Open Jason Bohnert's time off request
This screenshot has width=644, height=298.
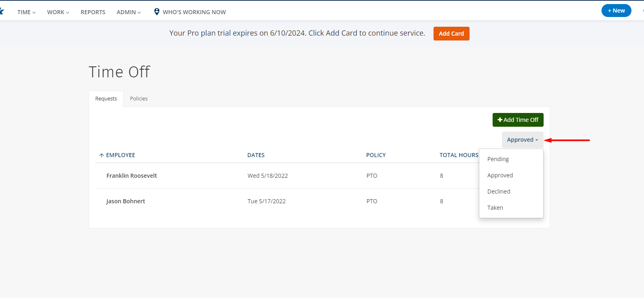coord(125,201)
